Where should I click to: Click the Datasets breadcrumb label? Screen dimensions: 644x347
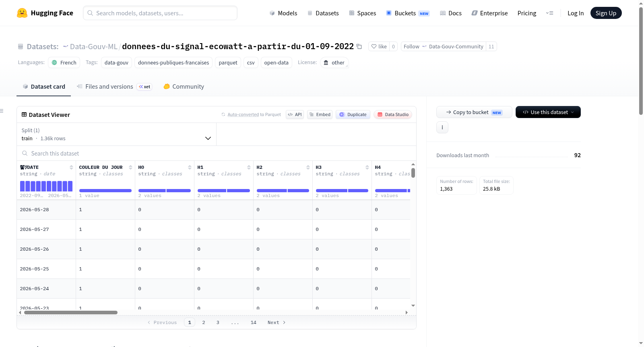[x=43, y=46]
